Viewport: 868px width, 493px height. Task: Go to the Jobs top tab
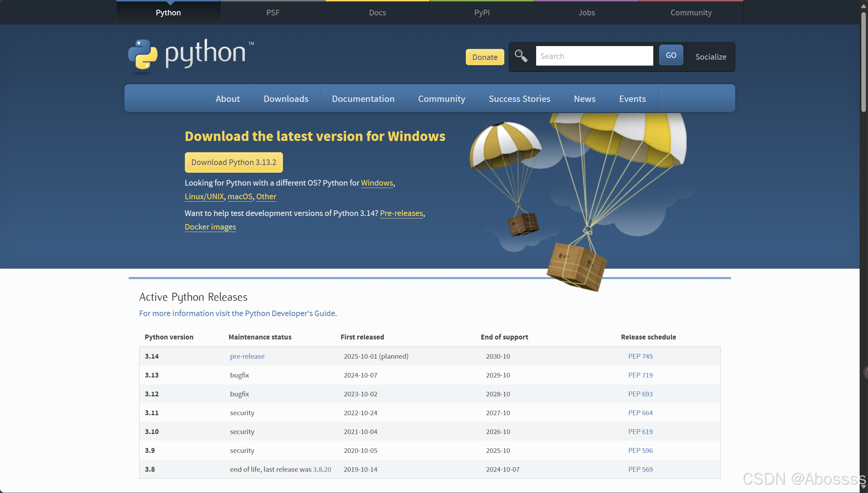pyautogui.click(x=587, y=13)
